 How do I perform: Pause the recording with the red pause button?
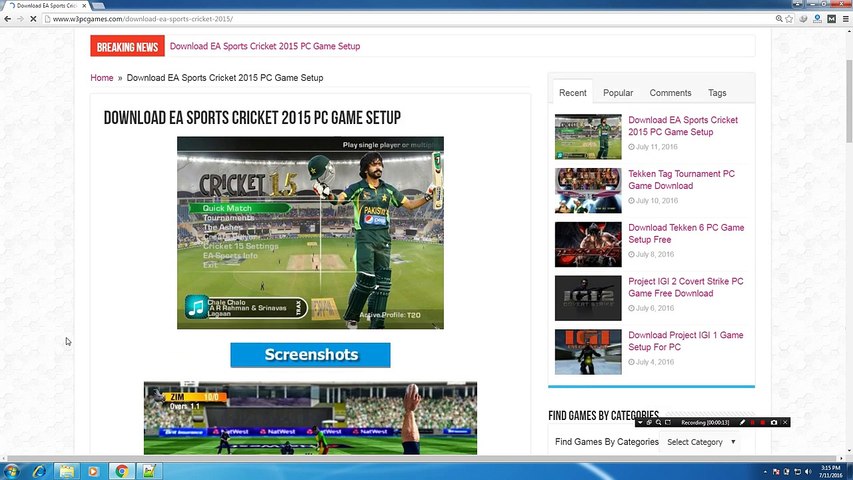coord(753,422)
